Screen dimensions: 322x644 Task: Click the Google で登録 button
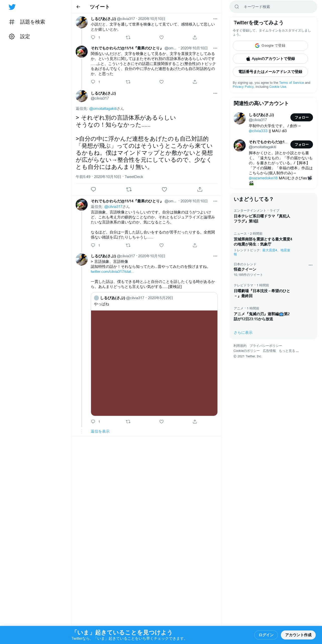tap(270, 46)
